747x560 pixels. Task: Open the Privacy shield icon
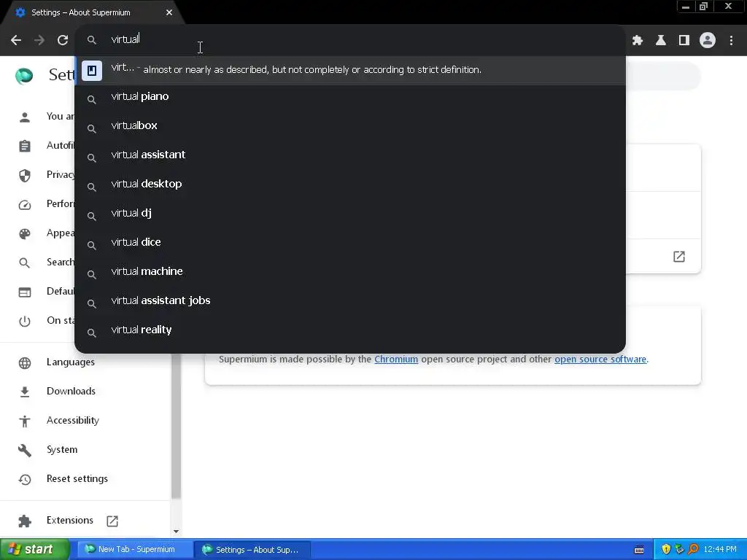(25, 175)
